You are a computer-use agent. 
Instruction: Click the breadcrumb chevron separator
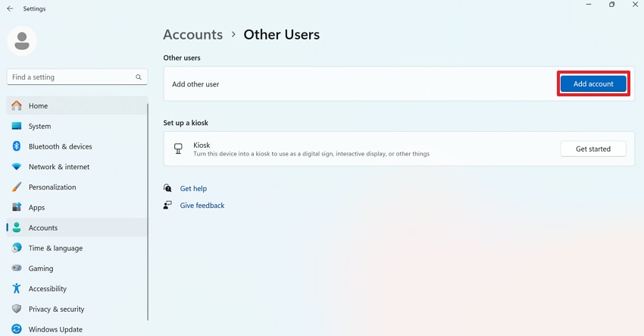233,35
